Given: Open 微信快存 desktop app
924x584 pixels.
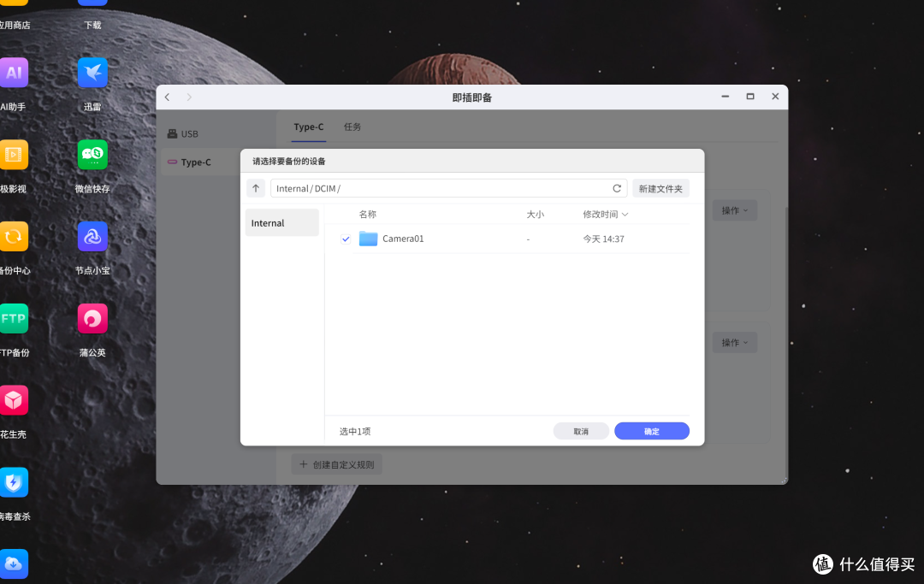Looking at the screenshot, I should [92, 155].
